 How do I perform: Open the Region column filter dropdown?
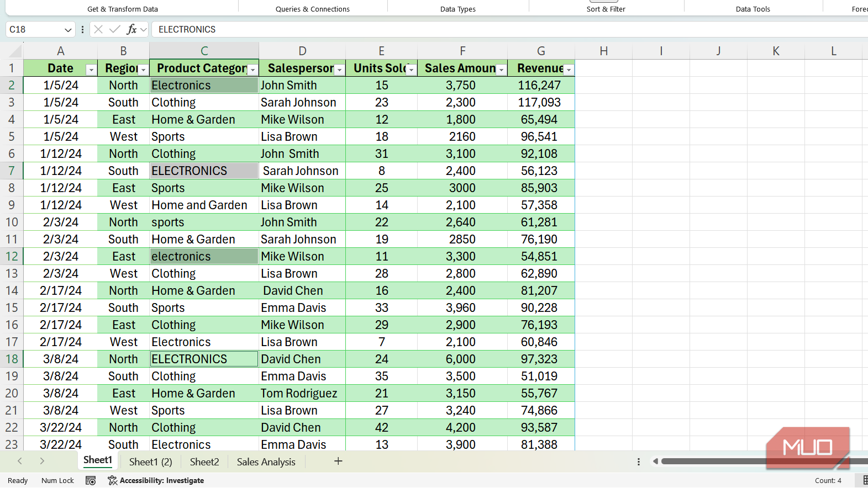pos(143,70)
